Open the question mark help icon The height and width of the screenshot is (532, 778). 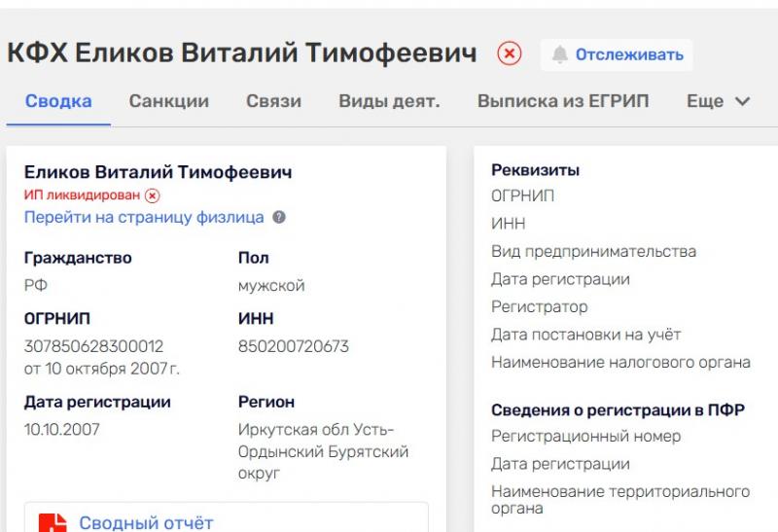click(279, 217)
